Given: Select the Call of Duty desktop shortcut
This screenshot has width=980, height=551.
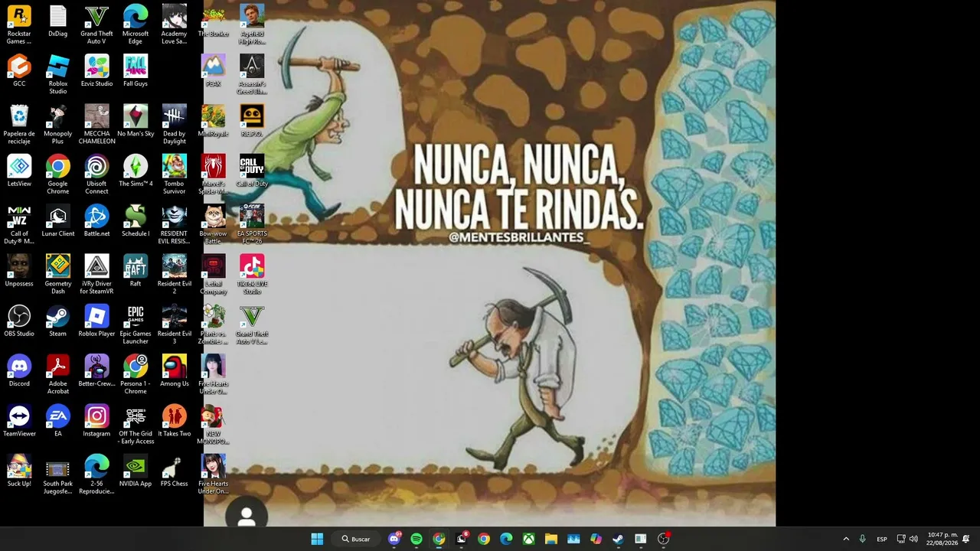Looking at the screenshot, I should point(252,171).
